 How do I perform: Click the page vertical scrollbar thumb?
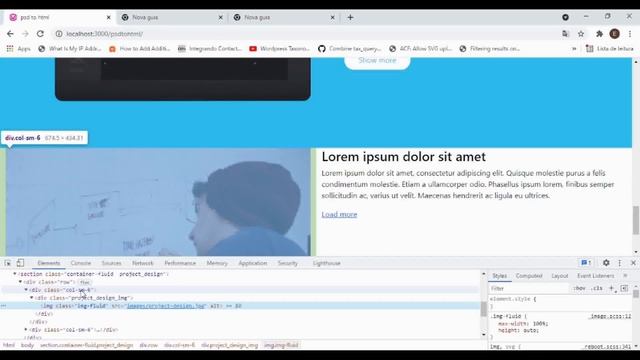coord(636,220)
